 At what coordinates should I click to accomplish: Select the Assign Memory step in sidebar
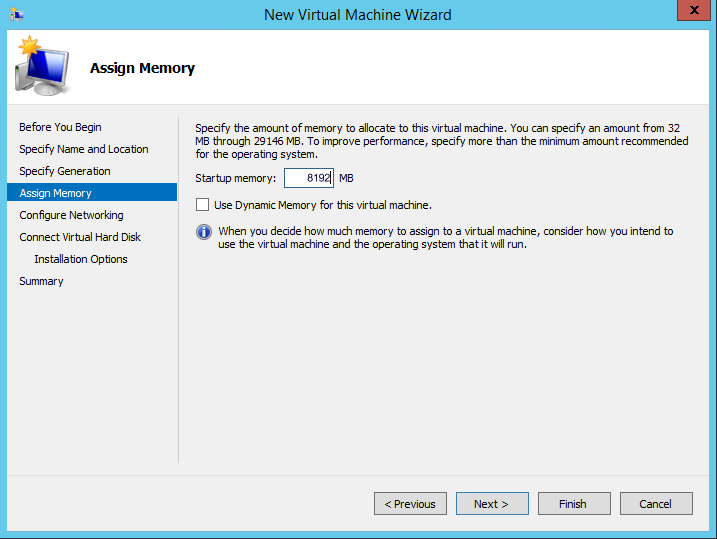pyautogui.click(x=56, y=193)
